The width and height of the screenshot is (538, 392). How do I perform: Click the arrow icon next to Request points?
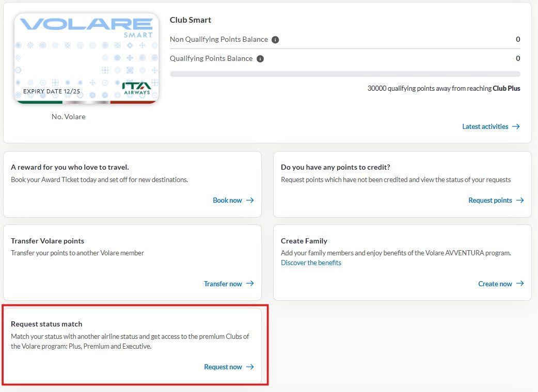pyautogui.click(x=520, y=200)
